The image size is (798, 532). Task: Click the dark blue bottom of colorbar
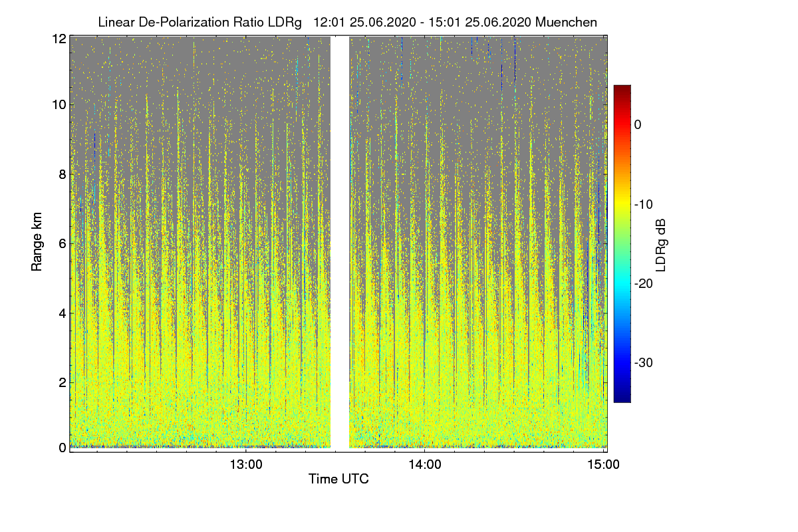click(622, 398)
